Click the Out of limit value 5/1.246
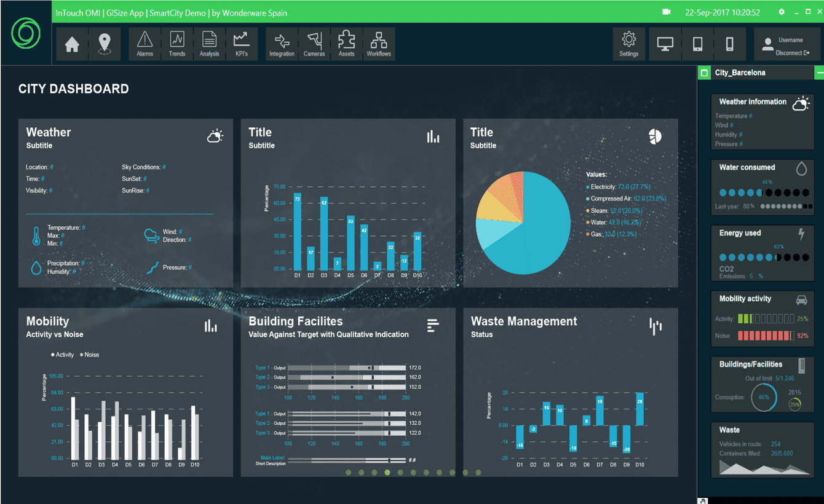The height and width of the screenshot is (504, 824). 785,379
